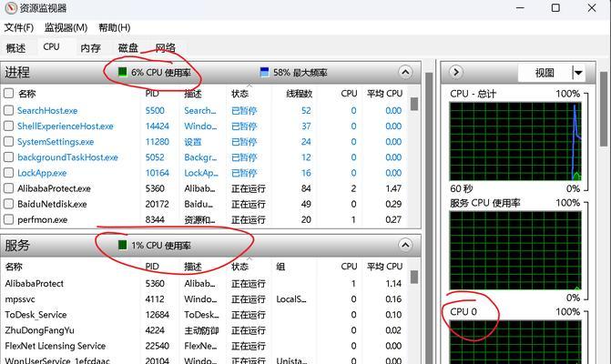611x364 pixels.
Task: Click the green CPU usage indicator in 进程 header
Action: click(122, 72)
